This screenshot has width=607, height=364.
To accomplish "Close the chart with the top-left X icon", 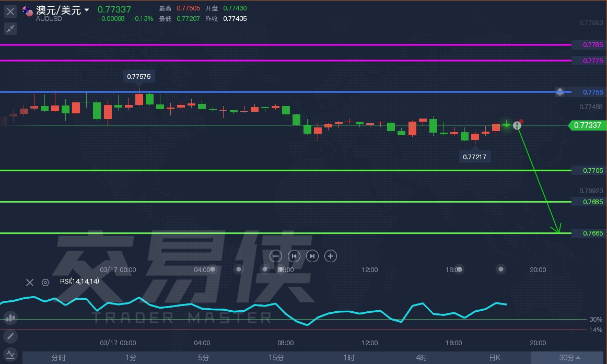I will 10,11.
